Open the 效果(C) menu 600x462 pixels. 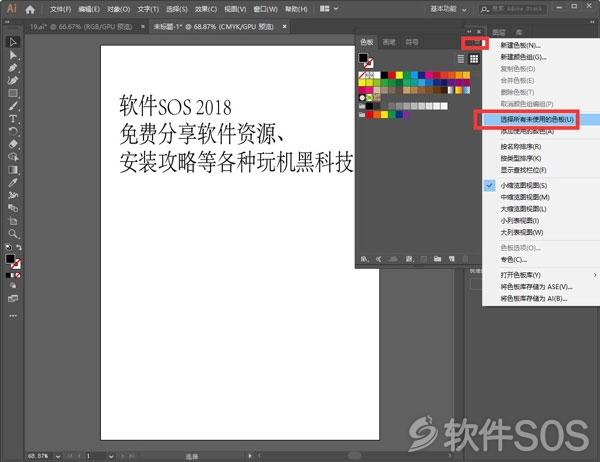(206, 9)
